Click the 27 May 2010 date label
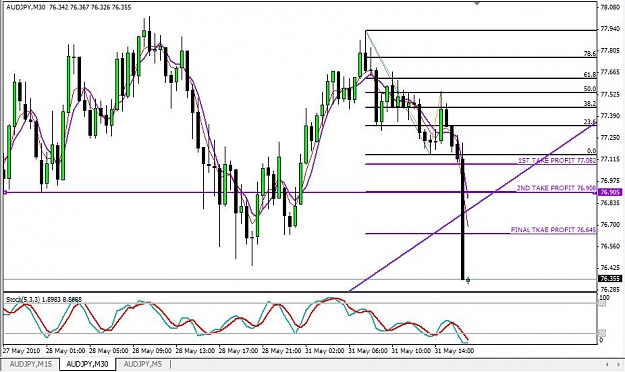Image resolution: width=625 pixels, height=372 pixels. point(21,351)
